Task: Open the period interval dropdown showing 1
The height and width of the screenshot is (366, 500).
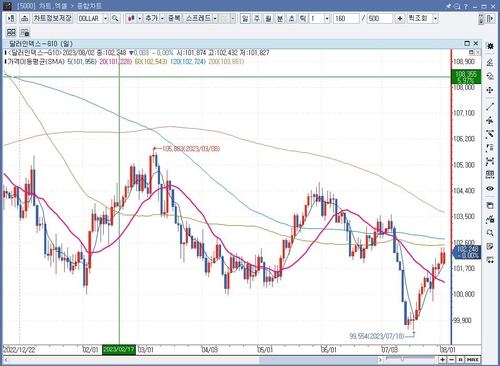Action: 327,19
